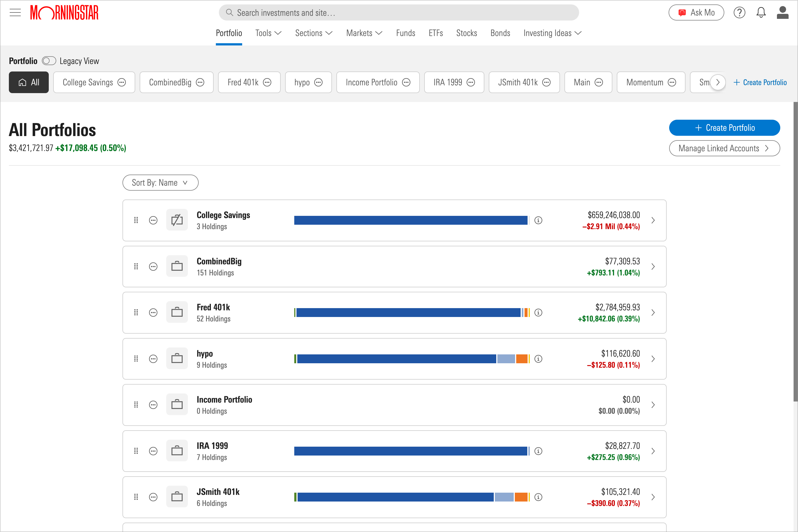The width and height of the screenshot is (798, 532).
Task: Open ellipsis menu on IRA 1999 chip
Action: tap(470, 83)
